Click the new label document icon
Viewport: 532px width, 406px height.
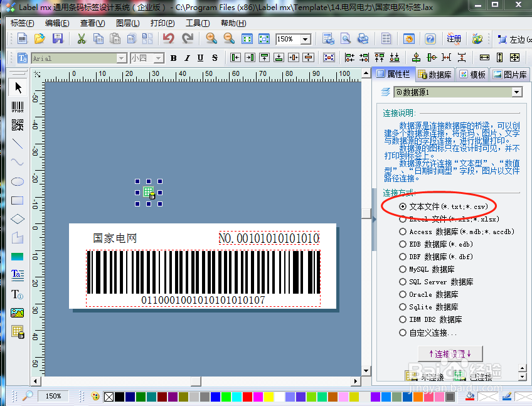click(23, 38)
